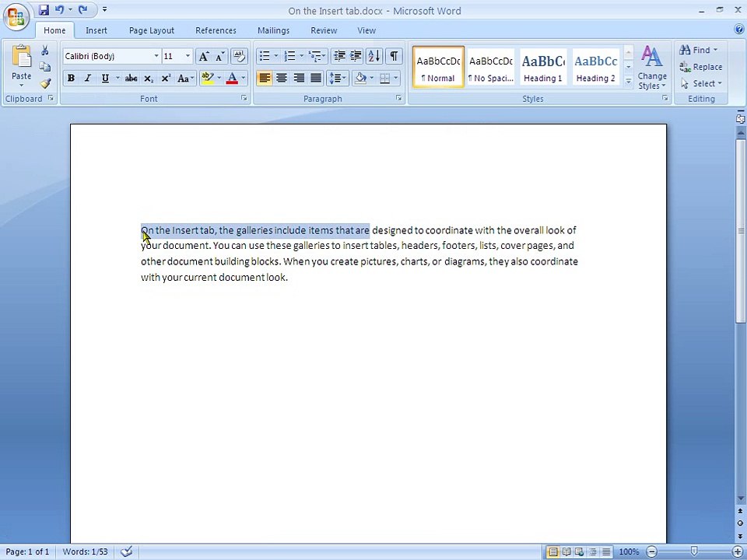Open the References tab
Viewport: 747px width, 560px height.
[x=216, y=30]
